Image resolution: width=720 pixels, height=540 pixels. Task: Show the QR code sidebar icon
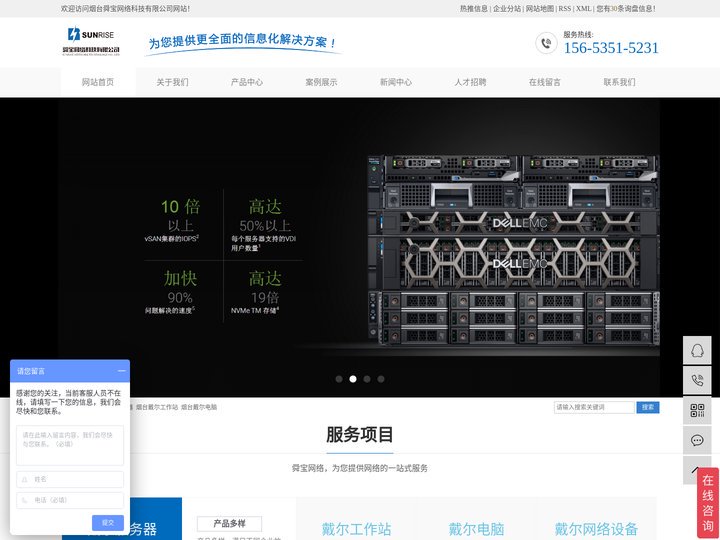pos(697,410)
